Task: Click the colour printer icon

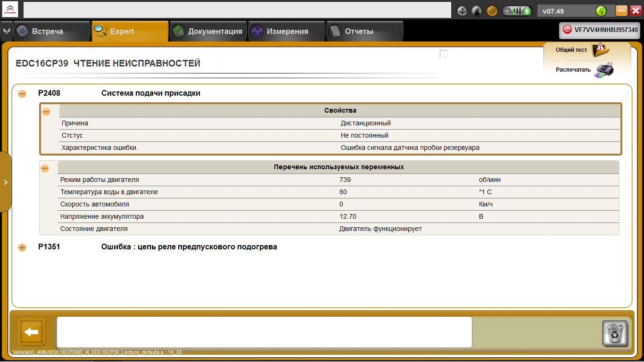Action: pos(604,70)
